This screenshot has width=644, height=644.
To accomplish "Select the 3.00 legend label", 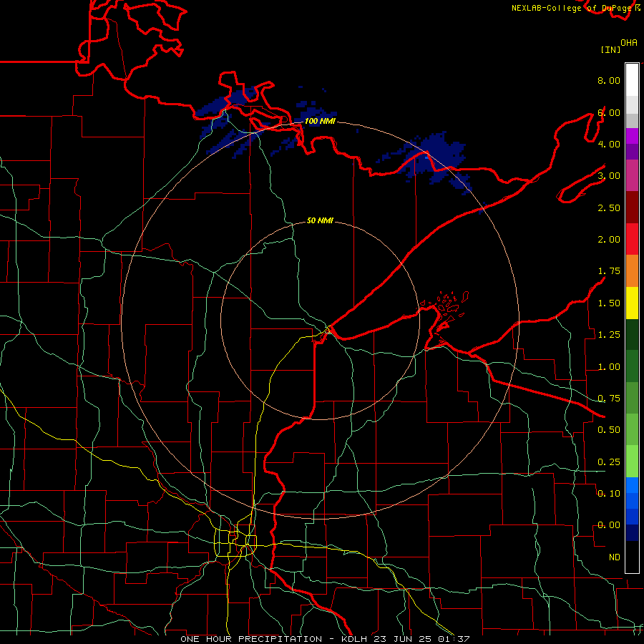I will pyautogui.click(x=609, y=176).
